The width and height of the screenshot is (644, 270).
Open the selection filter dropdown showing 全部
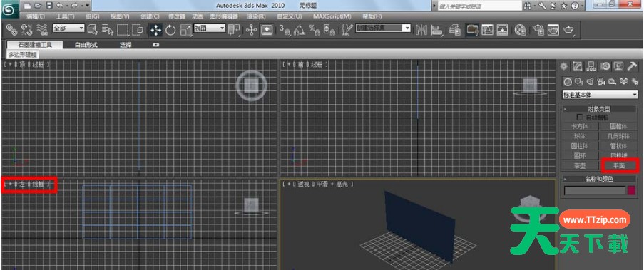click(x=68, y=28)
